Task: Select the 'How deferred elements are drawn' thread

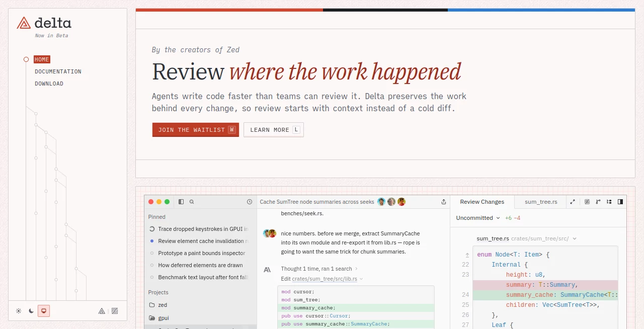Action: [200, 265]
